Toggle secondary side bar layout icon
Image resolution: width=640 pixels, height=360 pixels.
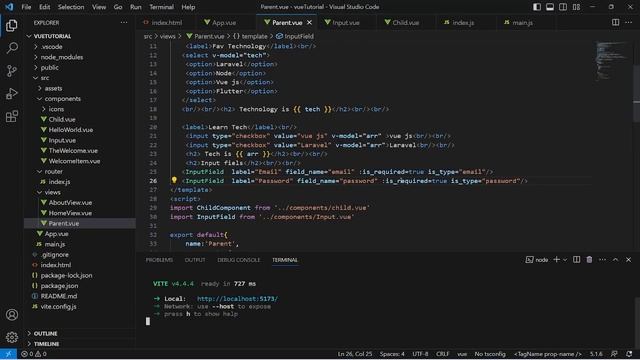coord(563,7)
